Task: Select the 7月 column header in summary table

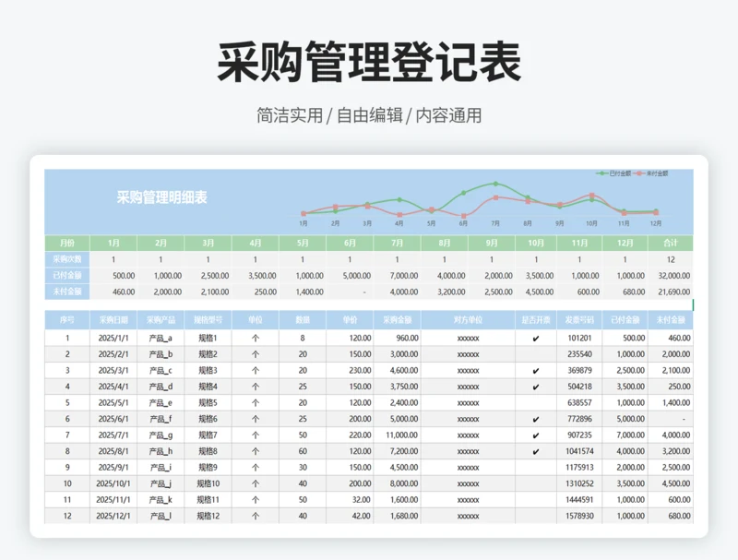Action: [x=398, y=243]
